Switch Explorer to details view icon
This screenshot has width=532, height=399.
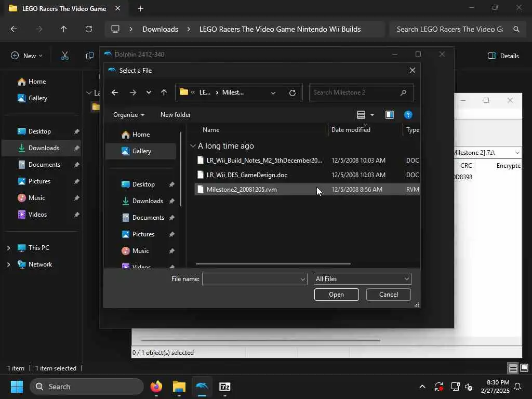click(x=513, y=368)
